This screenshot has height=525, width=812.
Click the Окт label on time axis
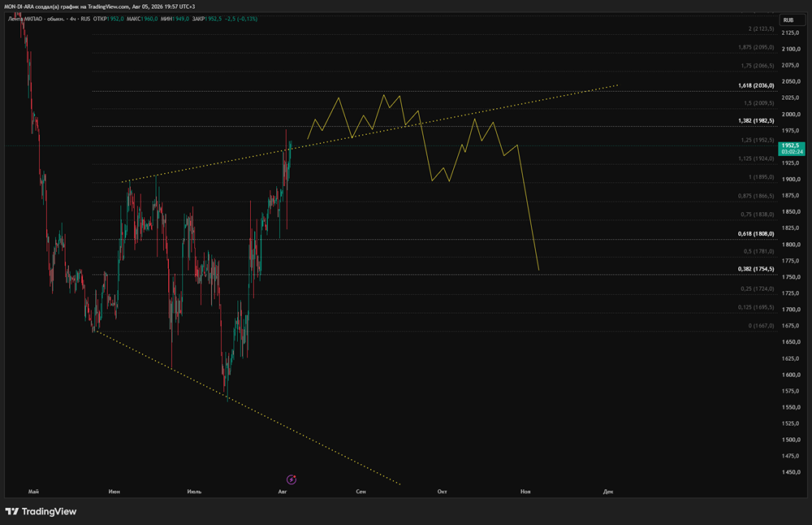coord(442,492)
